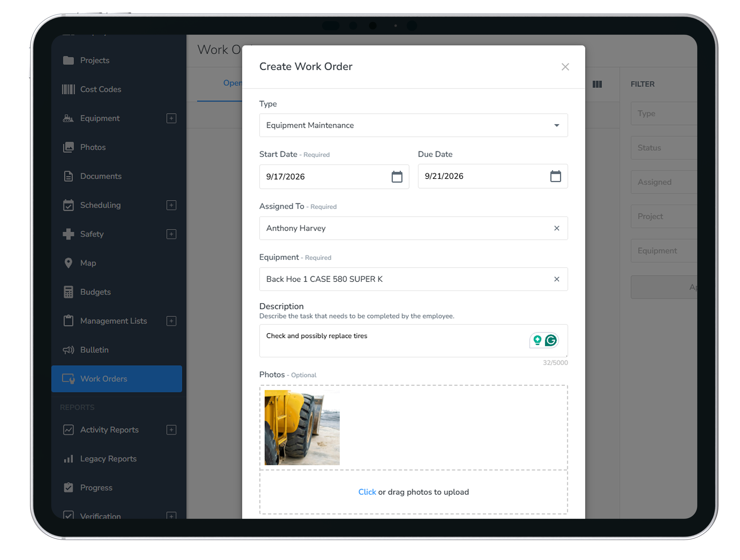Expand the Equipment sidebar section
Screen dimensions: 740x560
[171, 118]
